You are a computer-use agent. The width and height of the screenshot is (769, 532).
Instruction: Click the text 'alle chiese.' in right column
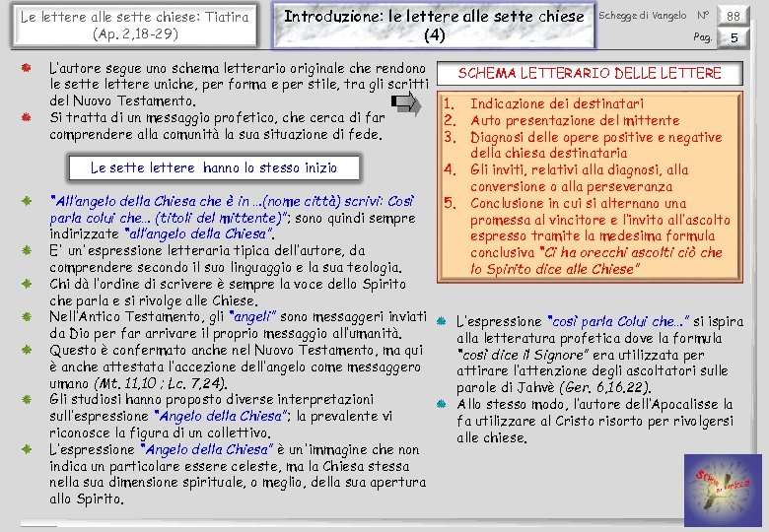point(491,437)
